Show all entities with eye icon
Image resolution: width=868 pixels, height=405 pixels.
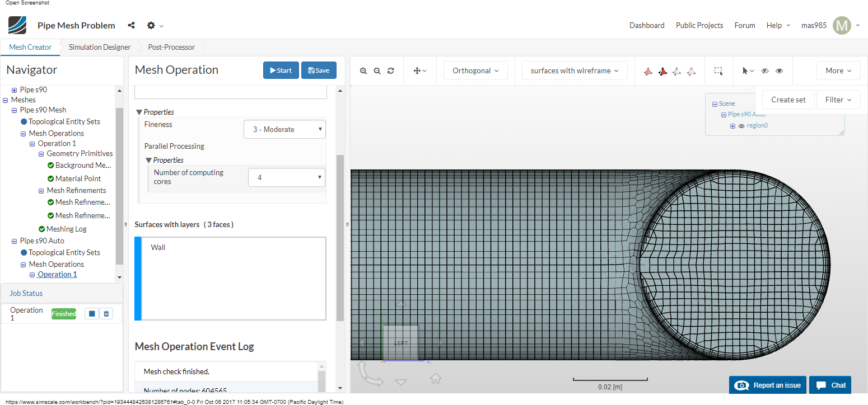779,71
